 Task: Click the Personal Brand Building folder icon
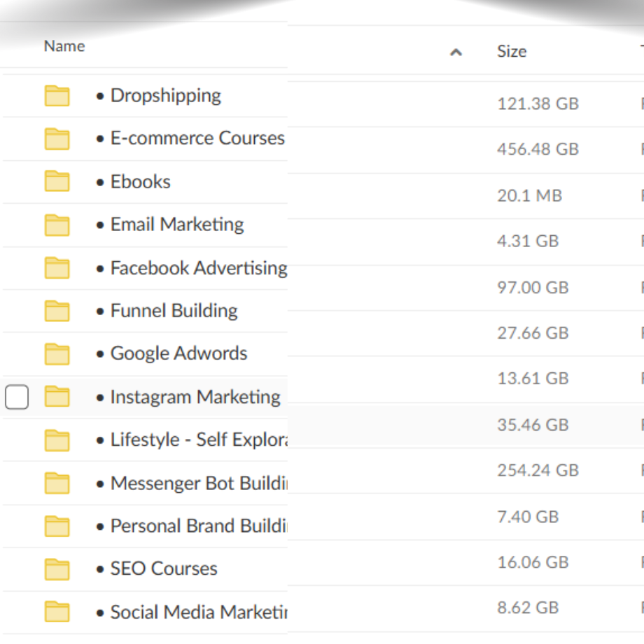[57, 526]
